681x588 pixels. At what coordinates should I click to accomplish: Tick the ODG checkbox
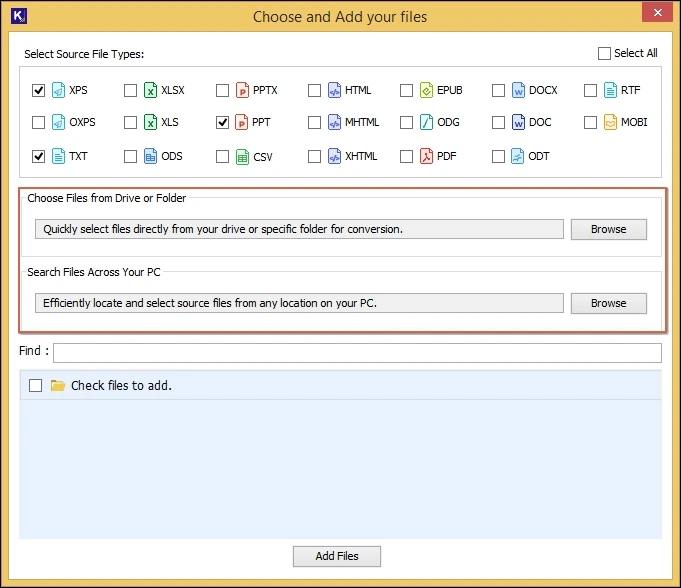click(x=407, y=122)
